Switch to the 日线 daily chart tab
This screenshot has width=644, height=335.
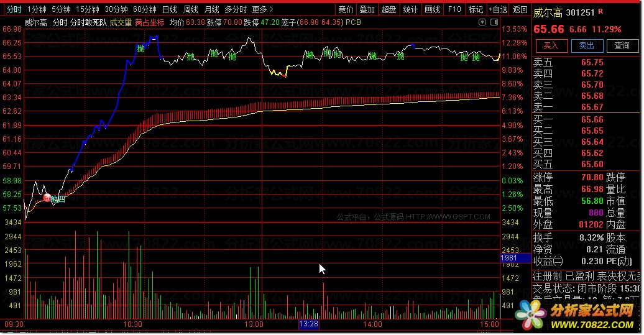click(169, 9)
